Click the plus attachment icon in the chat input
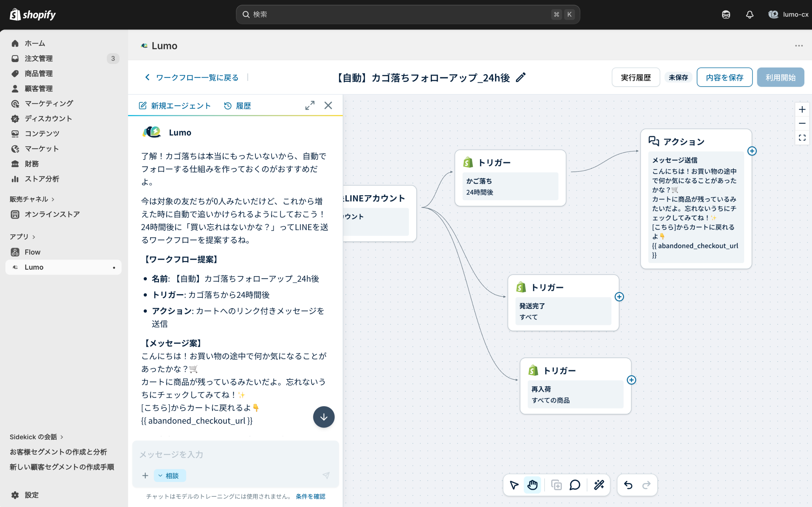 (x=145, y=476)
